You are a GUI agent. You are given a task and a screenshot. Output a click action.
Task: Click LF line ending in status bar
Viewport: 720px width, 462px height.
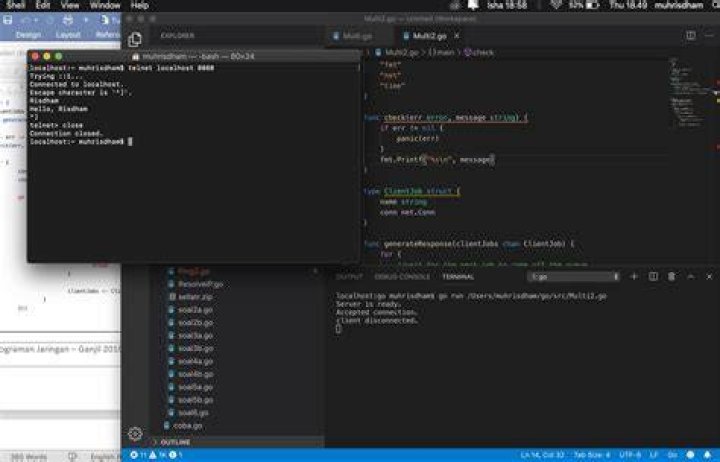pyautogui.click(x=654, y=455)
